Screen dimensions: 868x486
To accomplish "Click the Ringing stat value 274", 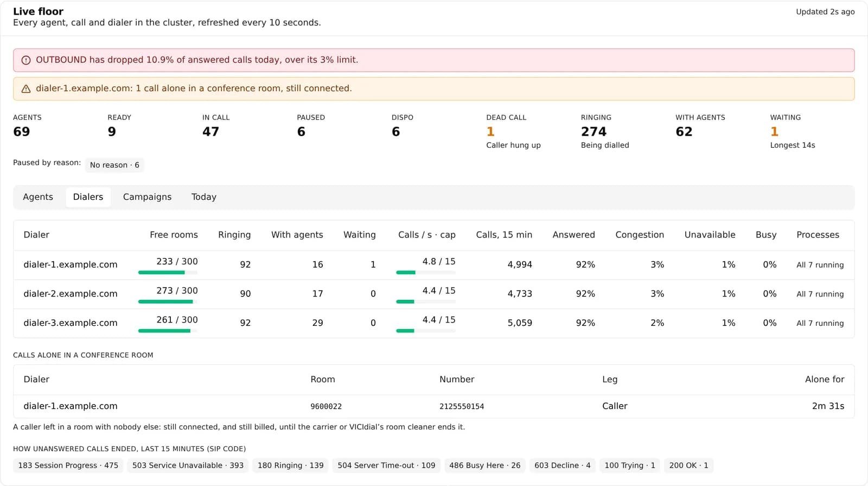I will tap(593, 132).
